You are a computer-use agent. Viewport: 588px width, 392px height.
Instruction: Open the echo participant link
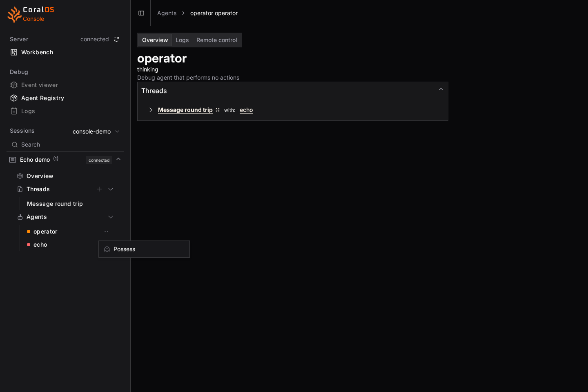246,110
